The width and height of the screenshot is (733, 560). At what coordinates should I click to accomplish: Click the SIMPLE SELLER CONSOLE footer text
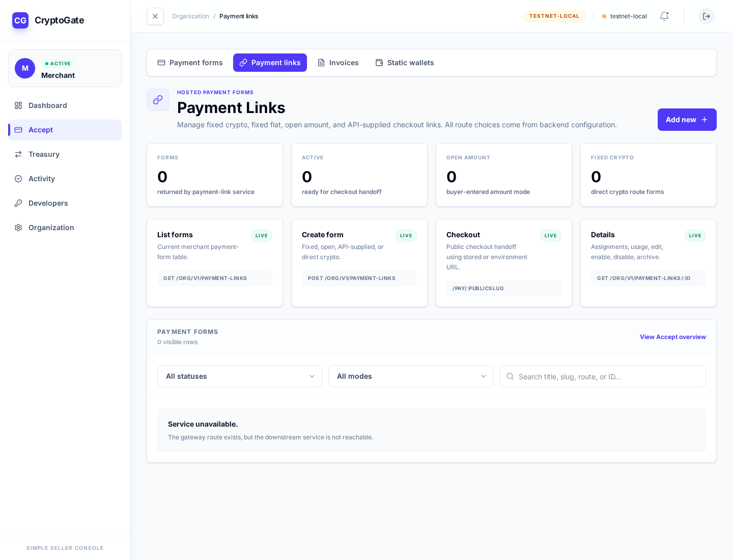(65, 548)
